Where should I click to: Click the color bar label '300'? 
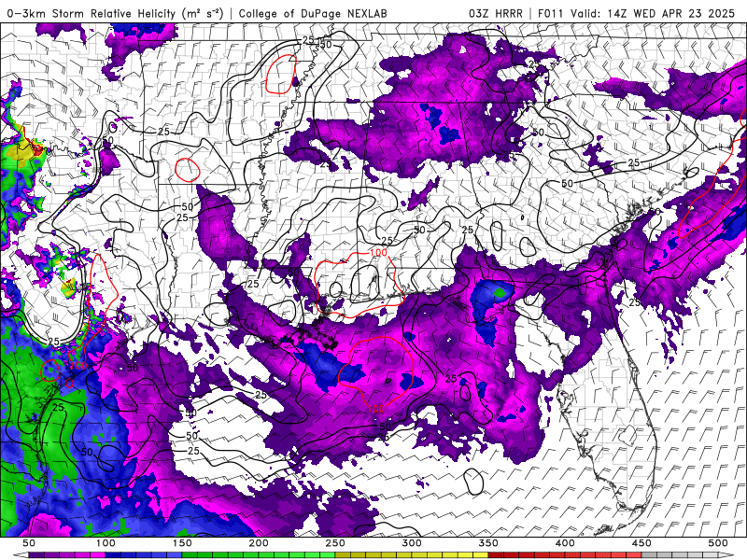coord(412,543)
